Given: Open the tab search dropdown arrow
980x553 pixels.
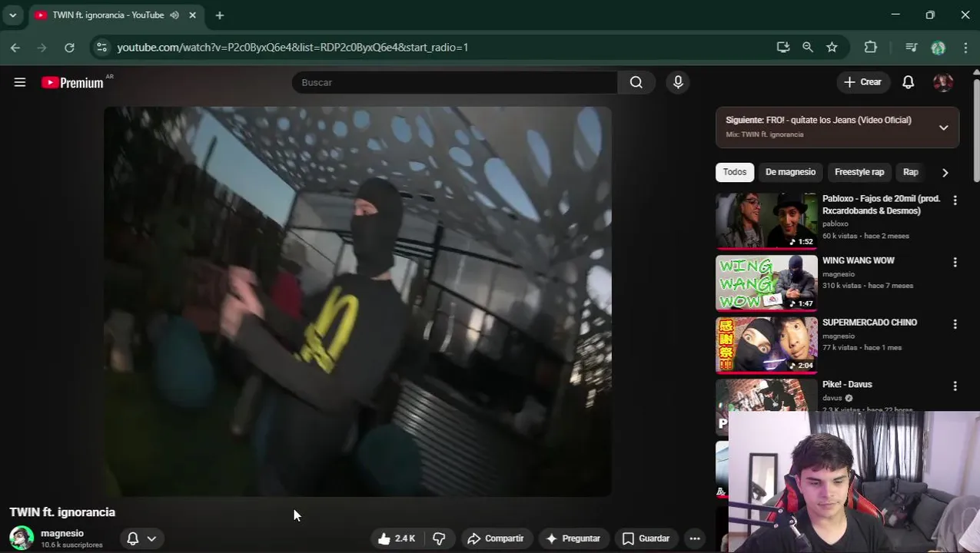Looking at the screenshot, I should click(x=12, y=15).
